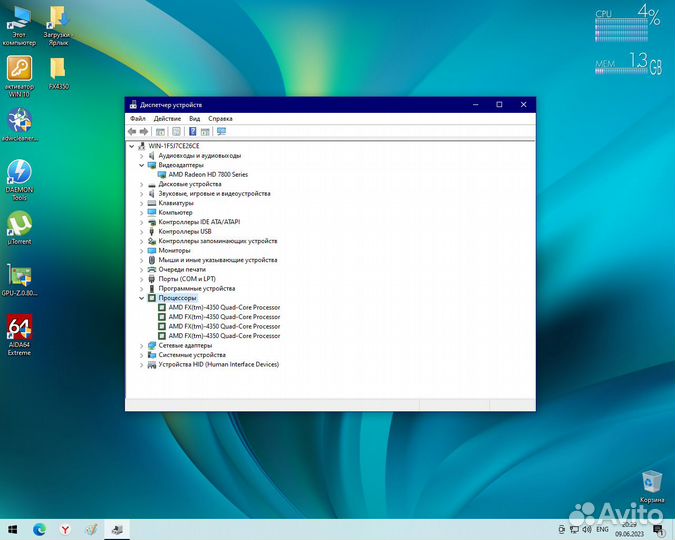Select Мыши и иные указывающие устройства
Viewport: 675px width, 540px height.
pos(218,260)
